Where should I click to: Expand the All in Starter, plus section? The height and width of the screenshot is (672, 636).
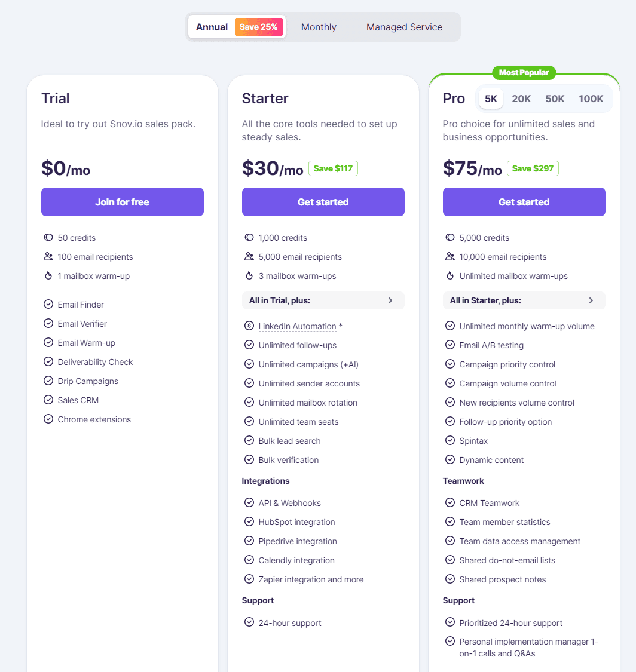(x=524, y=300)
